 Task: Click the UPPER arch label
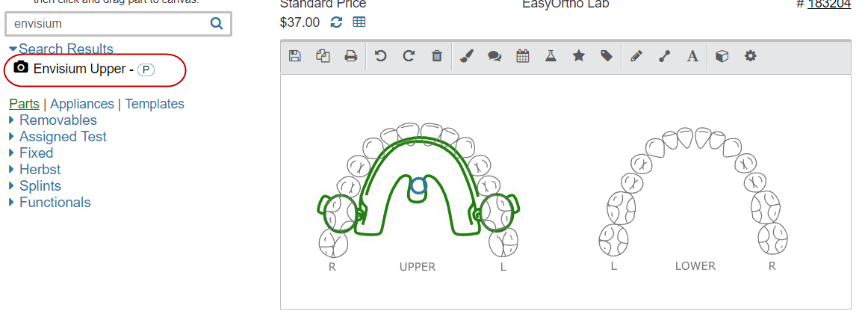tap(418, 267)
